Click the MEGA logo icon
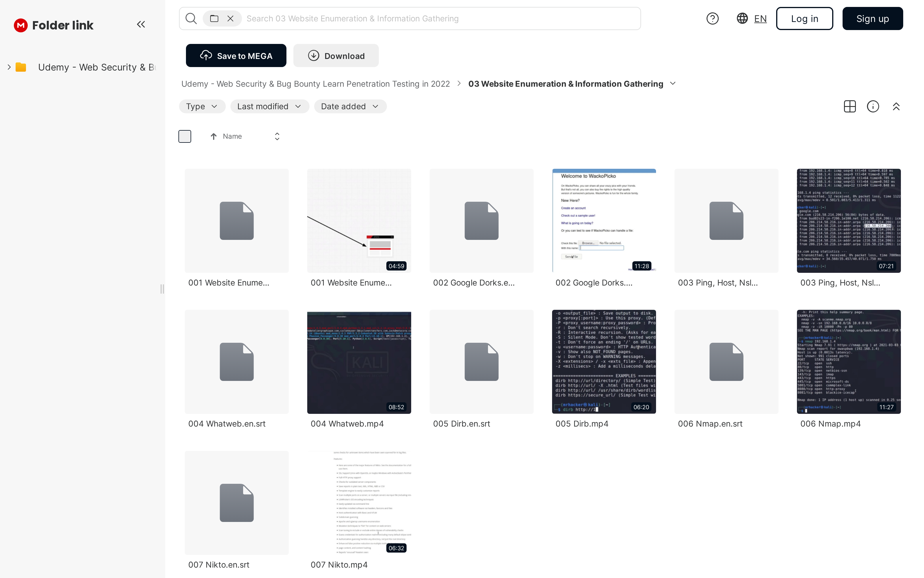 (21, 25)
